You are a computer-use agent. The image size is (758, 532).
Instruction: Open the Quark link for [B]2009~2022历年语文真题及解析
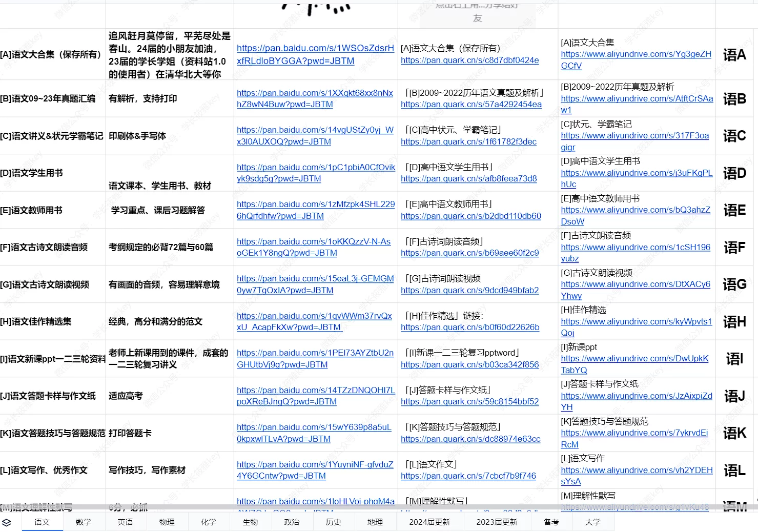click(x=470, y=105)
